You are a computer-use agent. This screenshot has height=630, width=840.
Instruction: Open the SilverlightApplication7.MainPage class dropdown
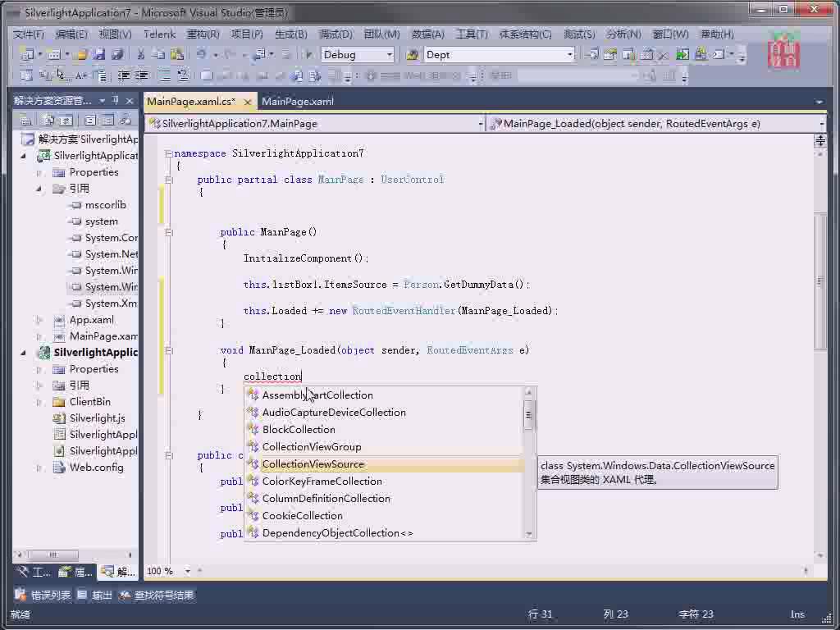tap(480, 124)
